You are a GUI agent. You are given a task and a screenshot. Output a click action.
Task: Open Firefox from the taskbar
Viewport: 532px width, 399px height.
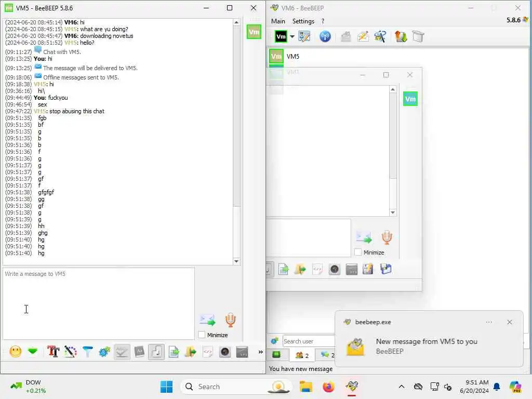pyautogui.click(x=328, y=387)
